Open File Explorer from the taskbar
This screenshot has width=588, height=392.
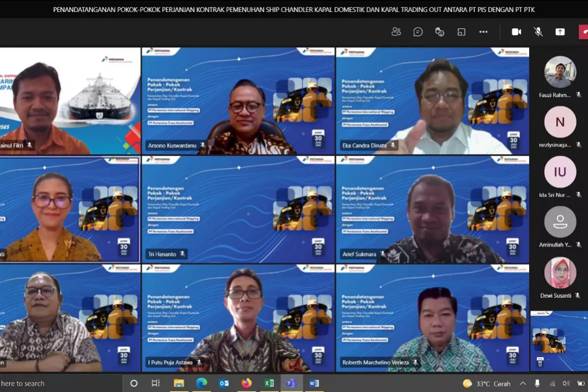[179, 383]
